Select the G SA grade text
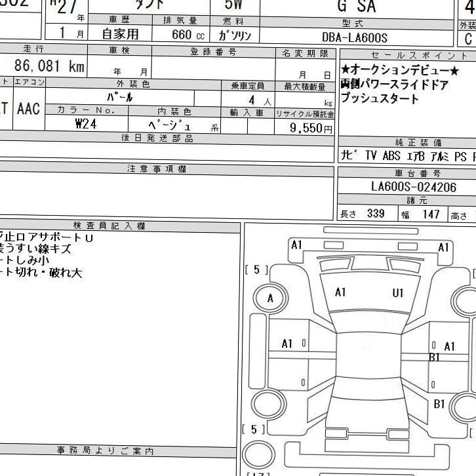This screenshot has width=476, height=476. [x=357, y=6]
